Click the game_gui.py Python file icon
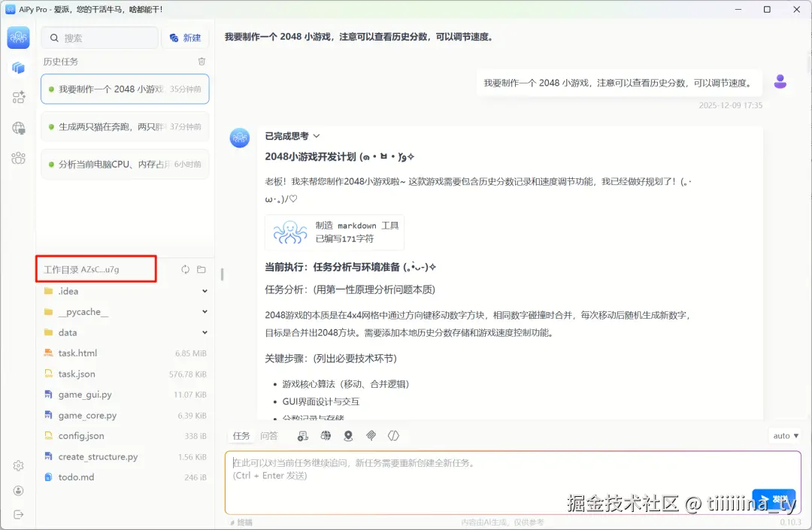This screenshot has width=812, height=530. click(x=48, y=395)
